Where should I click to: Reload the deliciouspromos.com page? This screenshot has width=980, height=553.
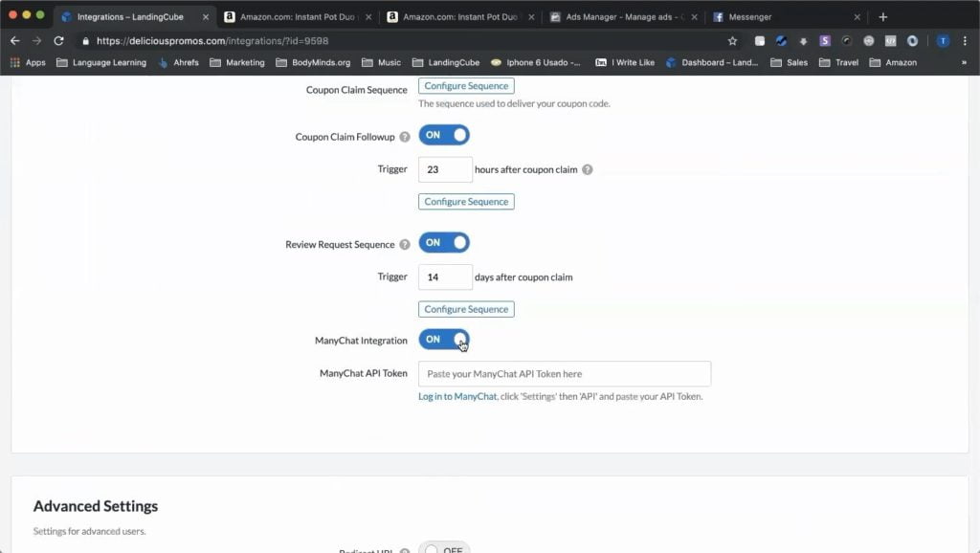[x=58, y=40]
